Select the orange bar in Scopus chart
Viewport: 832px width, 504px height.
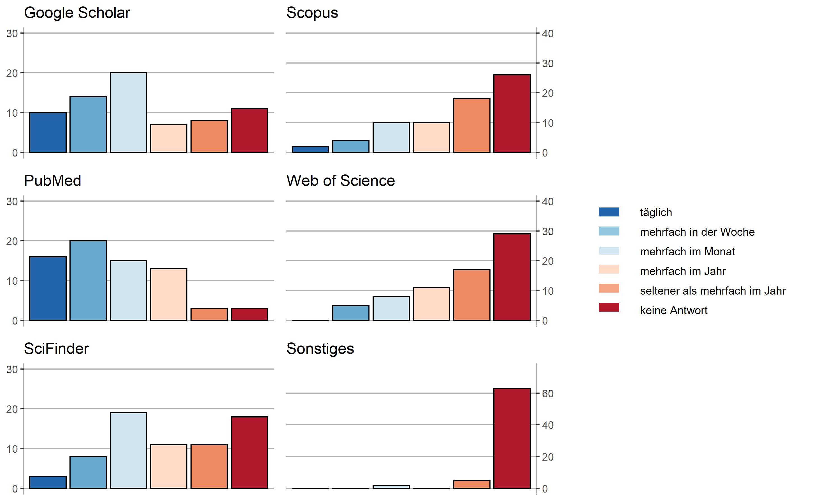click(x=471, y=125)
